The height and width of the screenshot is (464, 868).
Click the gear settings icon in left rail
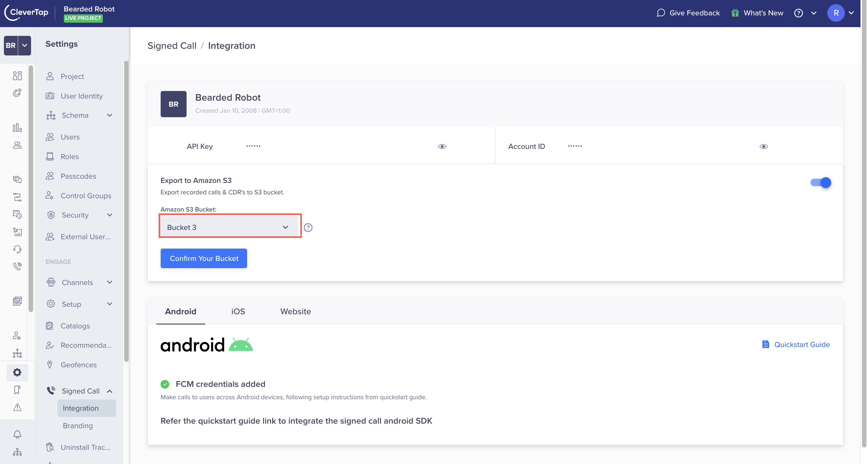pos(17,372)
